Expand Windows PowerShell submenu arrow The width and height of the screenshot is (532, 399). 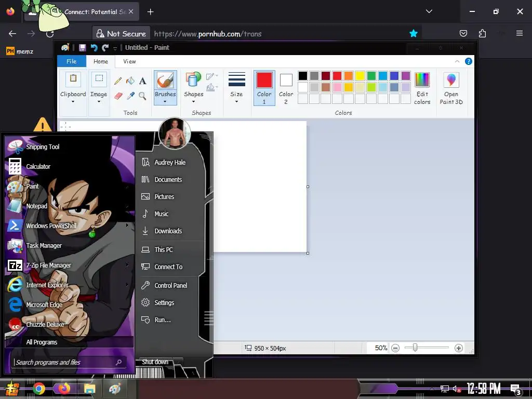pyautogui.click(x=127, y=225)
